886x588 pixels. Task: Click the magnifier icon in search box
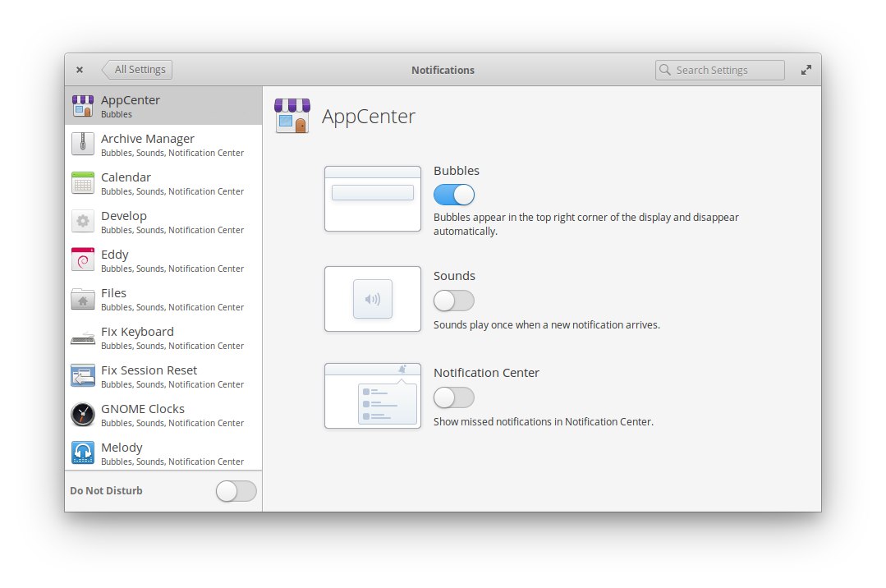click(665, 70)
